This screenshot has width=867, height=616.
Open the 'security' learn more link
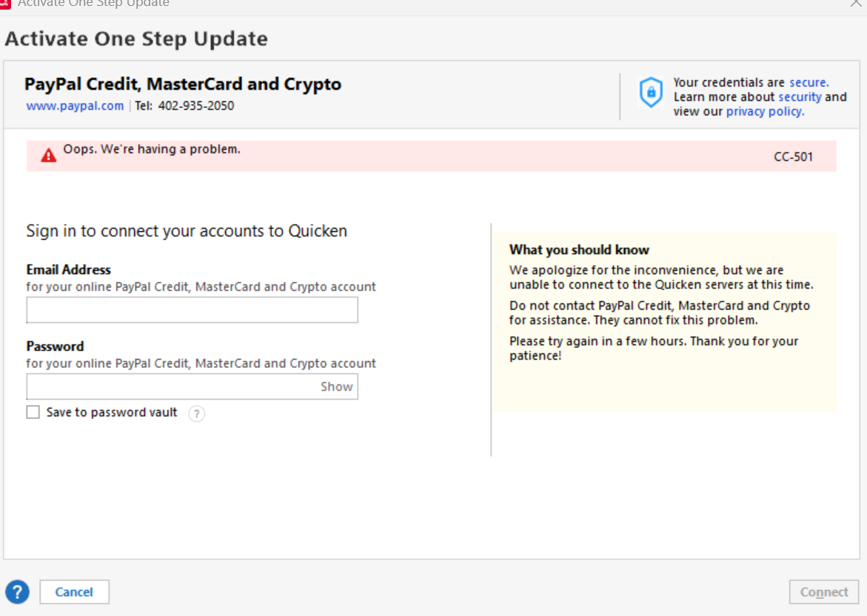[800, 97]
